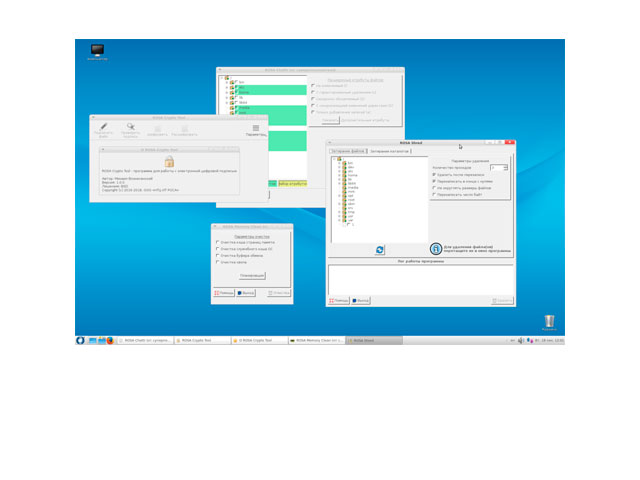This screenshot has height=480, width=640.
Task: Expand the usr folder in Shred tree
Action: coord(339,216)
